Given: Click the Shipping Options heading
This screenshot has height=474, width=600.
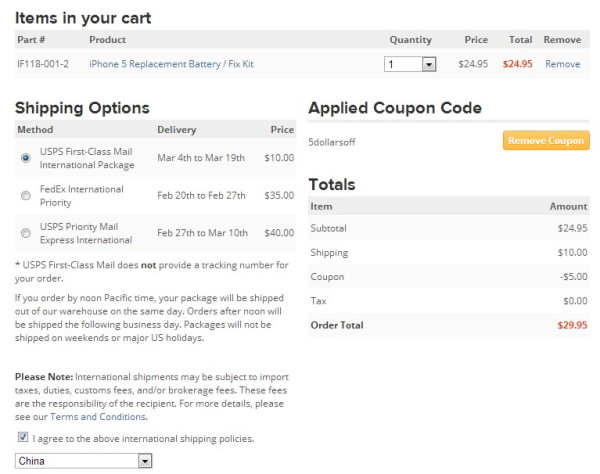Looking at the screenshot, I should point(82,108).
